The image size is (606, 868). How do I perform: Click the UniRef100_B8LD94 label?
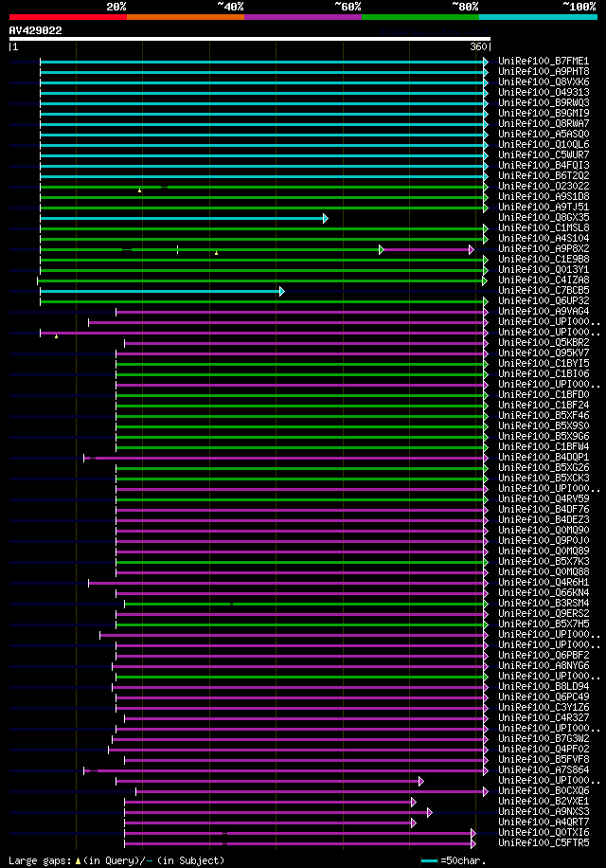click(544, 686)
